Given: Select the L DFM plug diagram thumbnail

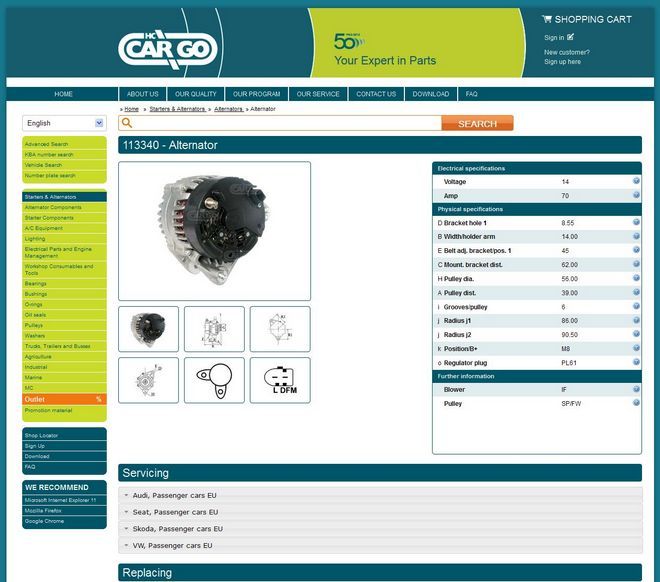Looking at the screenshot, I should (280, 380).
